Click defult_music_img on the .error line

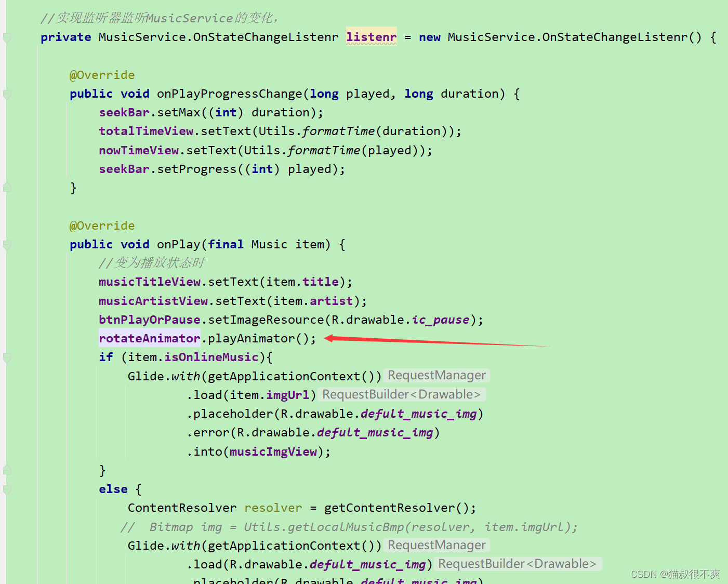coord(375,433)
